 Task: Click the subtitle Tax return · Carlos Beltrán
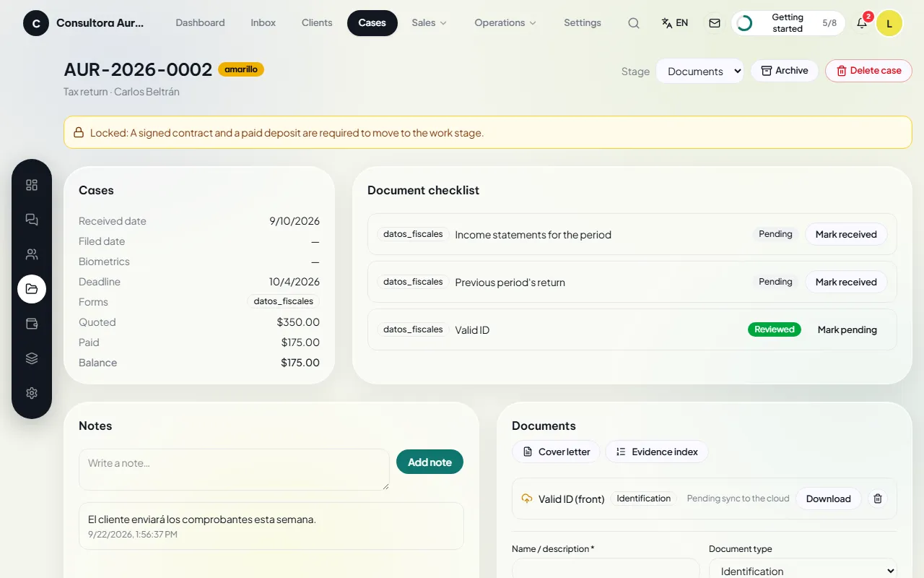point(121,92)
